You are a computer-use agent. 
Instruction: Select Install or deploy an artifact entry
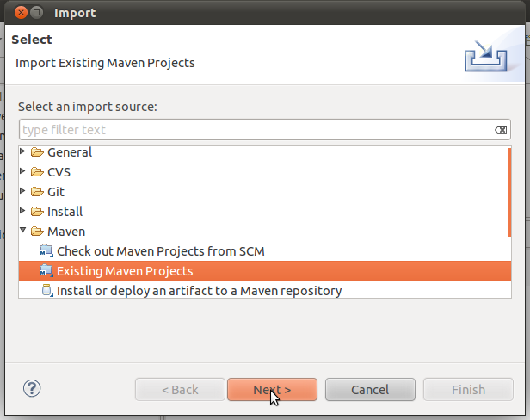[x=199, y=291]
